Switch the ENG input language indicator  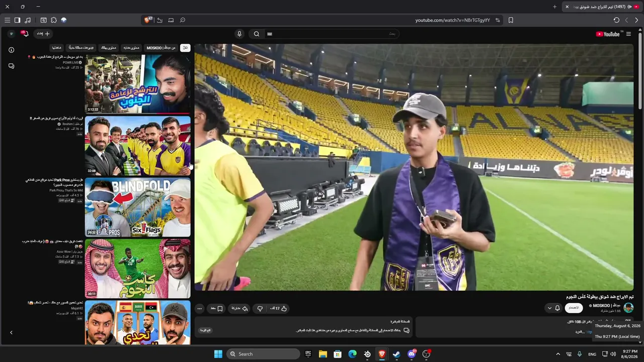coord(592,354)
